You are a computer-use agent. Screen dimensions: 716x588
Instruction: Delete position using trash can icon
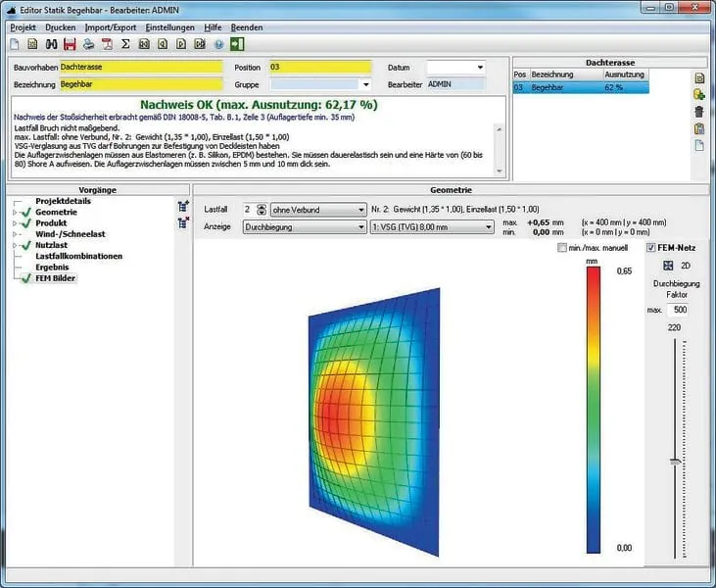coord(699,112)
